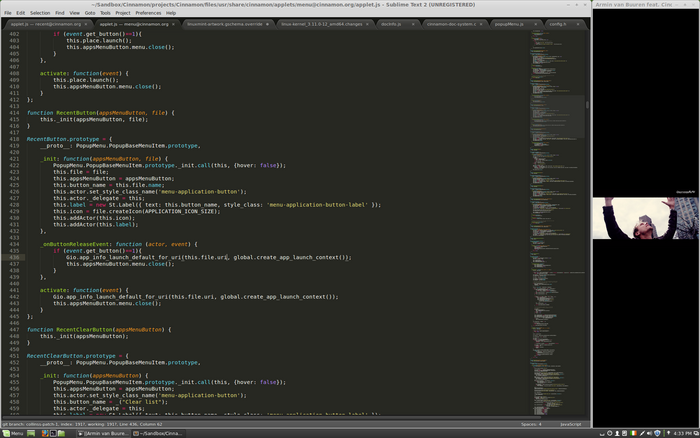Viewport: 700px width, 438px height.
Task: Click the user account tray icon
Action: pyautogui.click(x=619, y=433)
